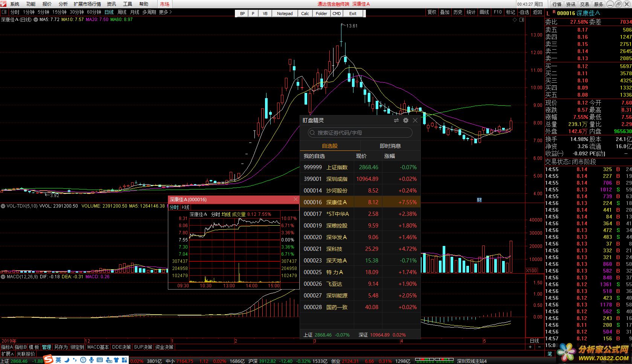Click the zoom-out minus below 日线

[x=539, y=347]
